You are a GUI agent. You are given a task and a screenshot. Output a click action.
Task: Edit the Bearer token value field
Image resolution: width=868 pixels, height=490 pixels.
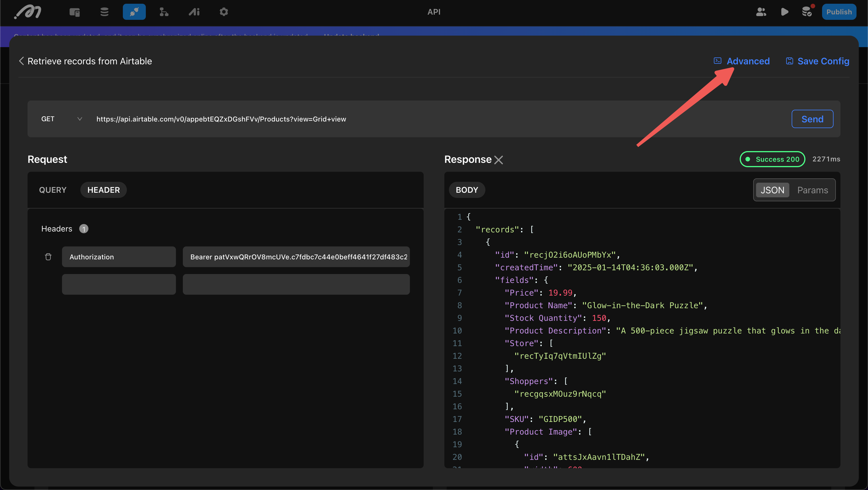(296, 257)
